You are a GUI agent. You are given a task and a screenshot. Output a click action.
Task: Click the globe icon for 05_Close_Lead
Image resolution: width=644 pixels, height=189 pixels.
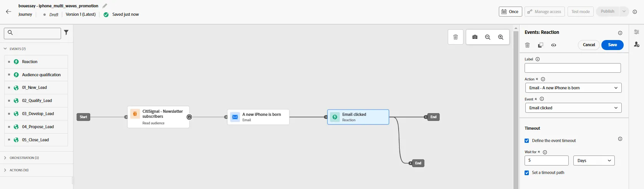(16, 140)
